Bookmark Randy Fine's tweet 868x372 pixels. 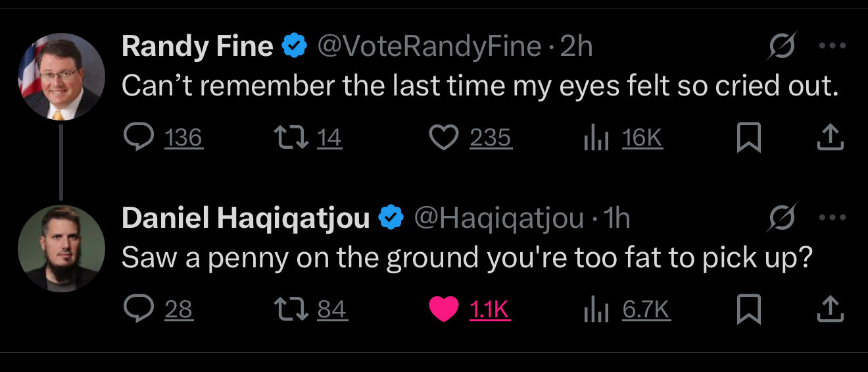point(748,138)
